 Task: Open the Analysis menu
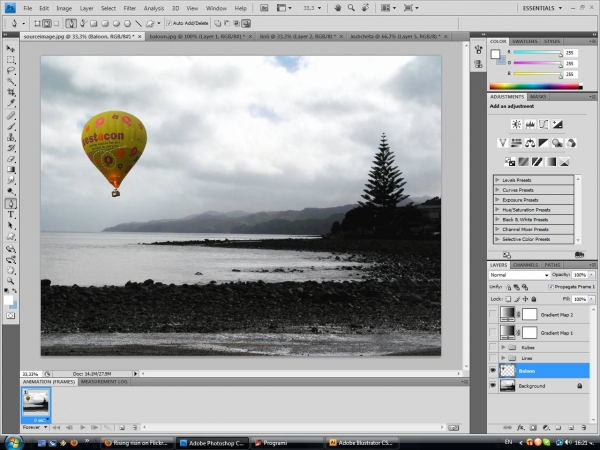(153, 8)
